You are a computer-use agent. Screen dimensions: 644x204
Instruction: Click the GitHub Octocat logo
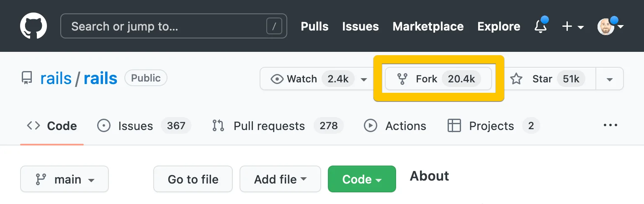coord(33,26)
